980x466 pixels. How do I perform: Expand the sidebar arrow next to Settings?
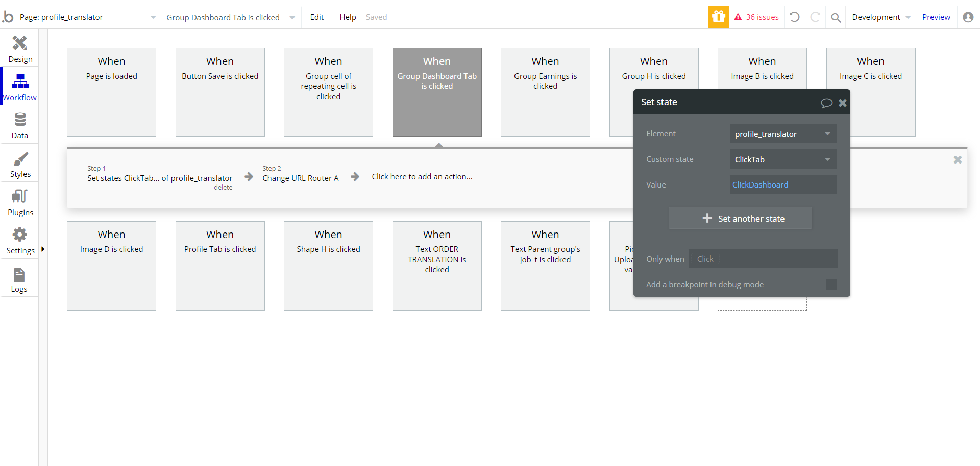pyautogui.click(x=43, y=249)
